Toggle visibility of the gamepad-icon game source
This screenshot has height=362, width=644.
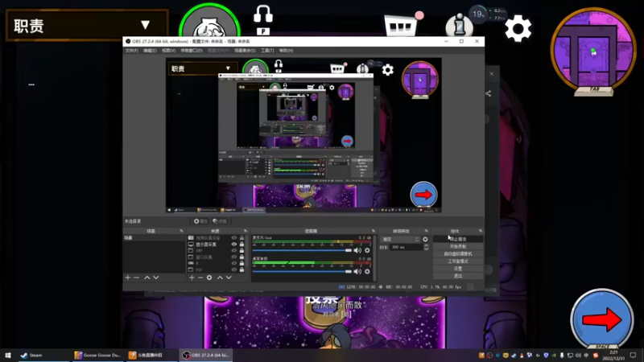click(x=233, y=263)
